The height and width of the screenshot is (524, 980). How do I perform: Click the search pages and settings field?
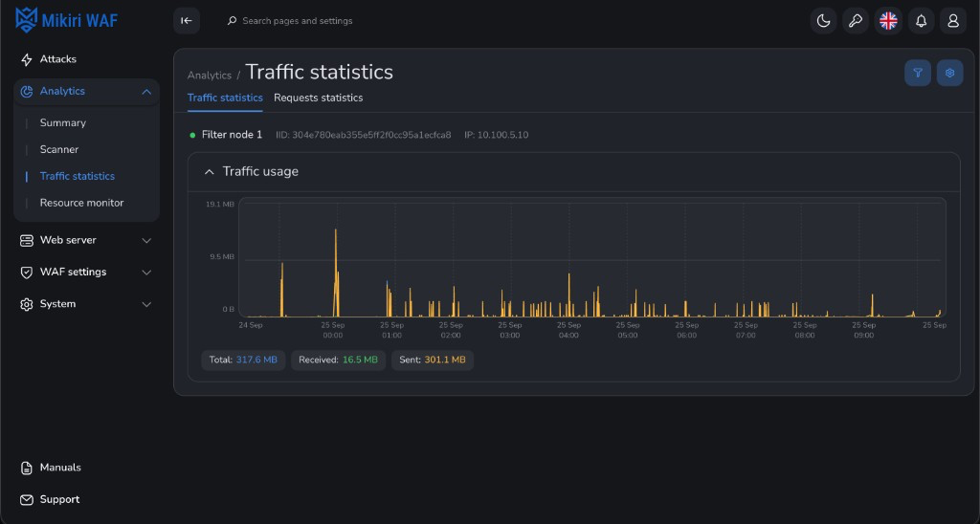(297, 21)
